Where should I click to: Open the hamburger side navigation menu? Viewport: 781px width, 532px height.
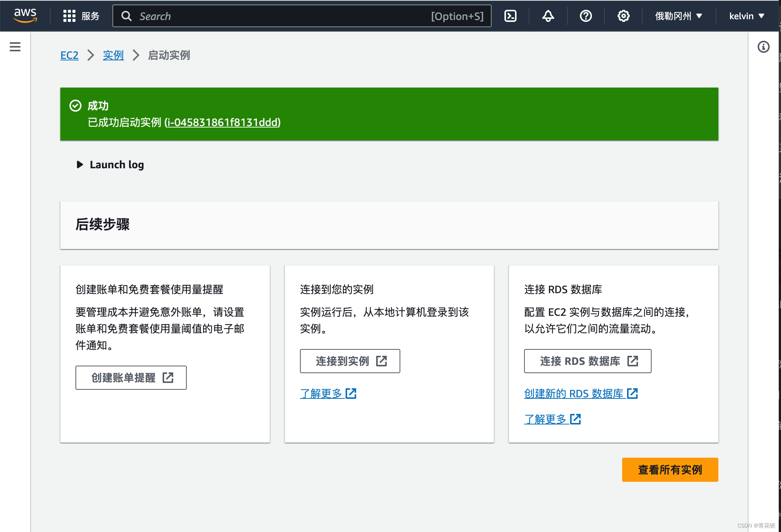(x=15, y=47)
